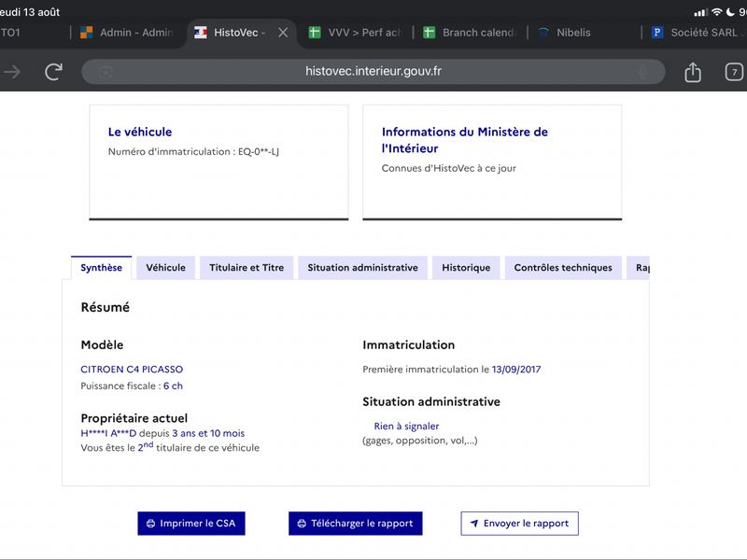The width and height of the screenshot is (747, 560).
Task: Click the Envoyer le rapport button
Action: [520, 524]
